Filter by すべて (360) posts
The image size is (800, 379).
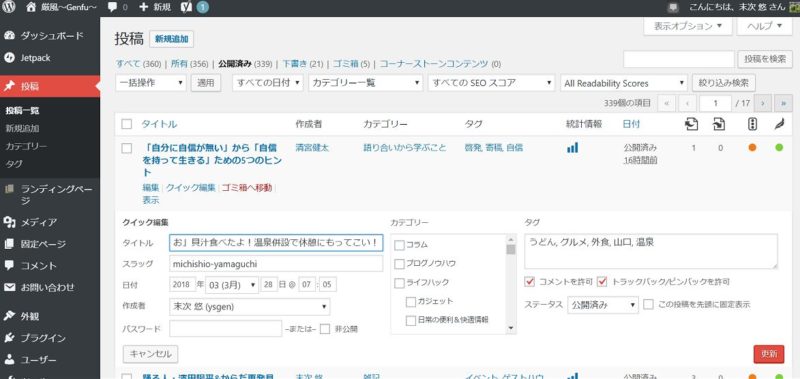tap(138, 64)
